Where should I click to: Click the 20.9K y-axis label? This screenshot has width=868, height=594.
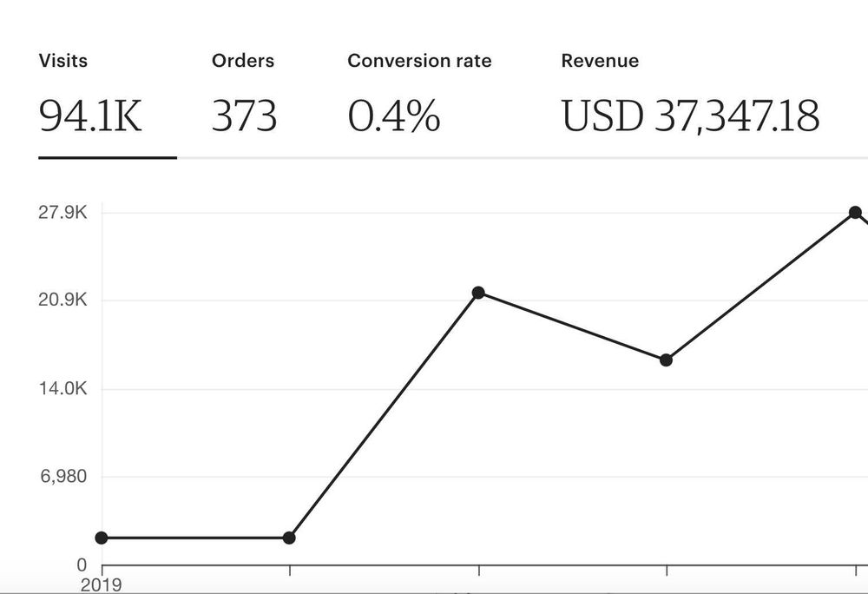tap(63, 300)
